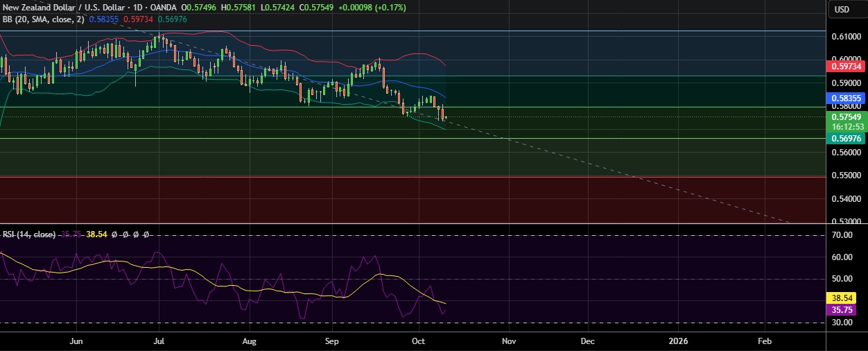The width and height of the screenshot is (868, 351).
Task: Click 2026 on the time axis
Action: (678, 341)
